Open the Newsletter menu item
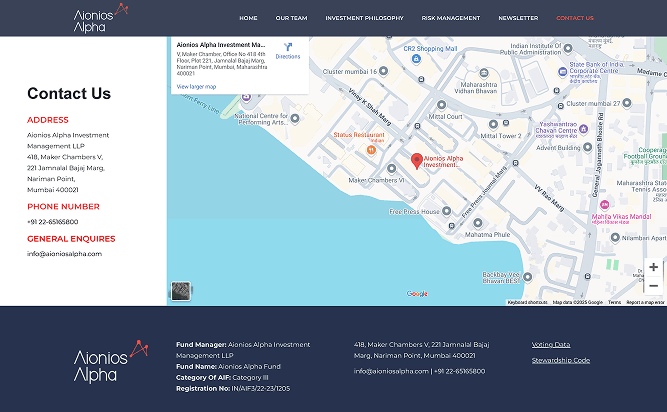The width and height of the screenshot is (667, 412). click(x=518, y=18)
